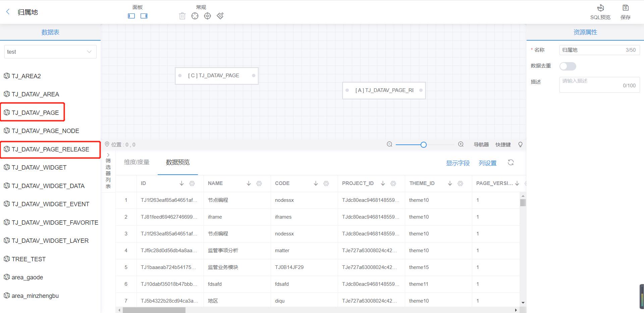Screen dimensions: 644x313
Task: Select the [C] TJ_DATAV_PAGE canvas node
Action: pos(217,76)
